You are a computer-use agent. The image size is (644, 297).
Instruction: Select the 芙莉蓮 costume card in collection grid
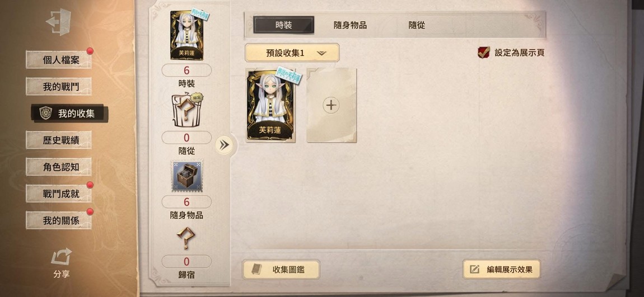[x=270, y=105]
